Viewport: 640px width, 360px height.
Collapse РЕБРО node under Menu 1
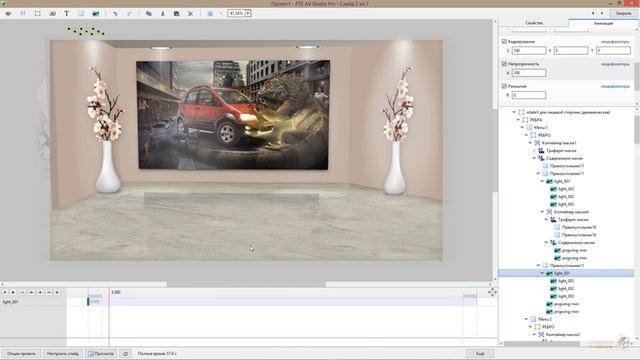pyautogui.click(x=527, y=135)
